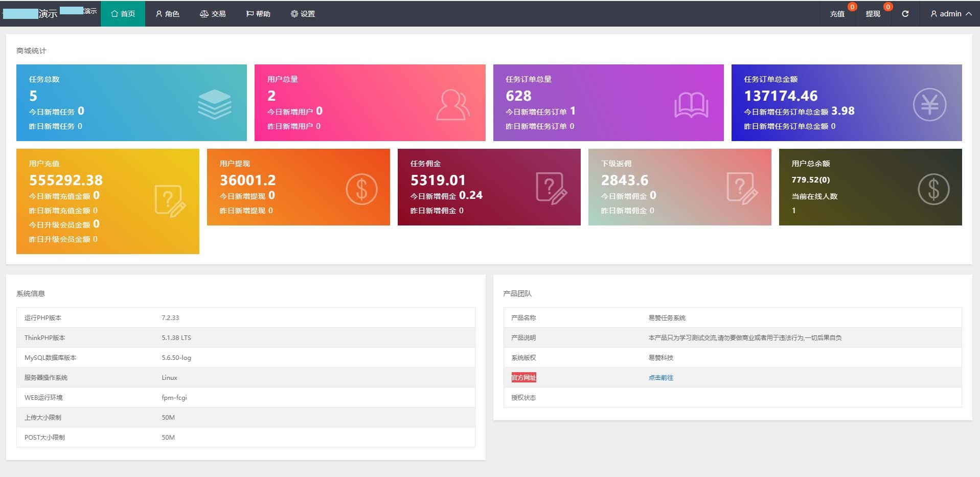The height and width of the screenshot is (477, 980).
Task: Open the 设置 gear icon
Action: [293, 14]
